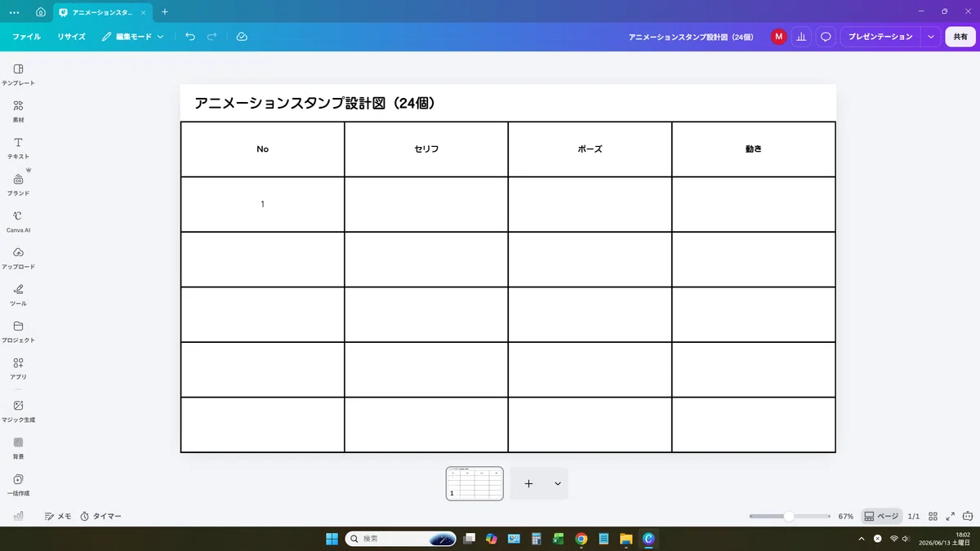Screen dimensions: 980x551
Task: Expand the add page options chevron
Action: coord(558,483)
